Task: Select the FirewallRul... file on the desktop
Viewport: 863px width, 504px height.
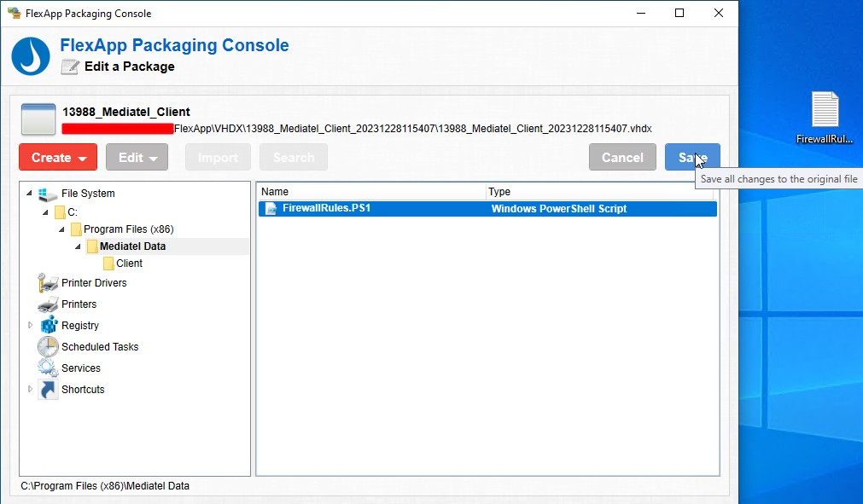Action: coord(825,117)
